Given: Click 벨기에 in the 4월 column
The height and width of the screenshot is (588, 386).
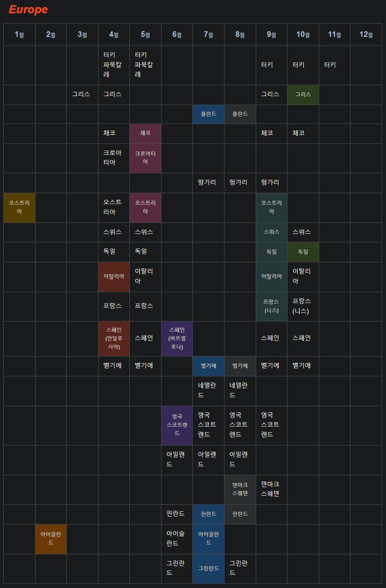Looking at the screenshot, I should [113, 365].
